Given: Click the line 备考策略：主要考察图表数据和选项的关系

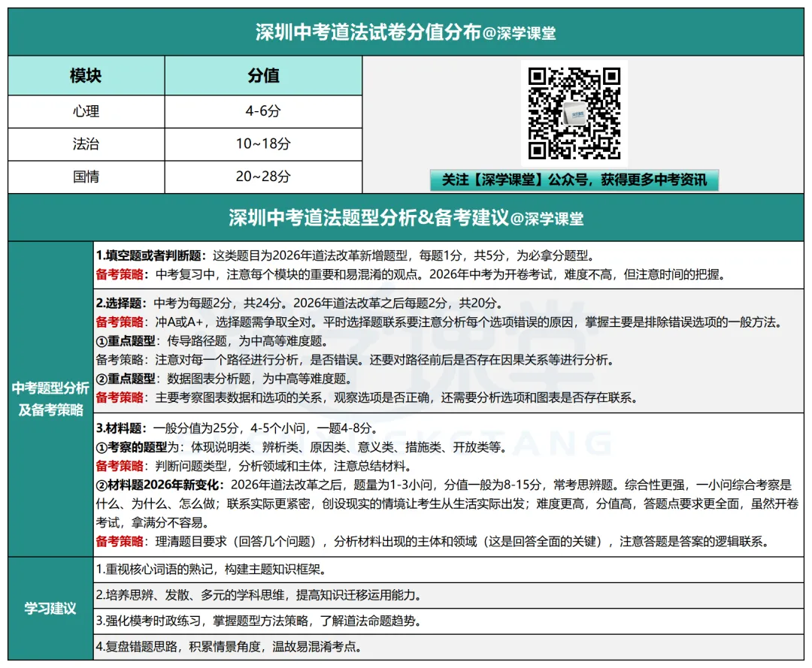Looking at the screenshot, I should (367, 398).
